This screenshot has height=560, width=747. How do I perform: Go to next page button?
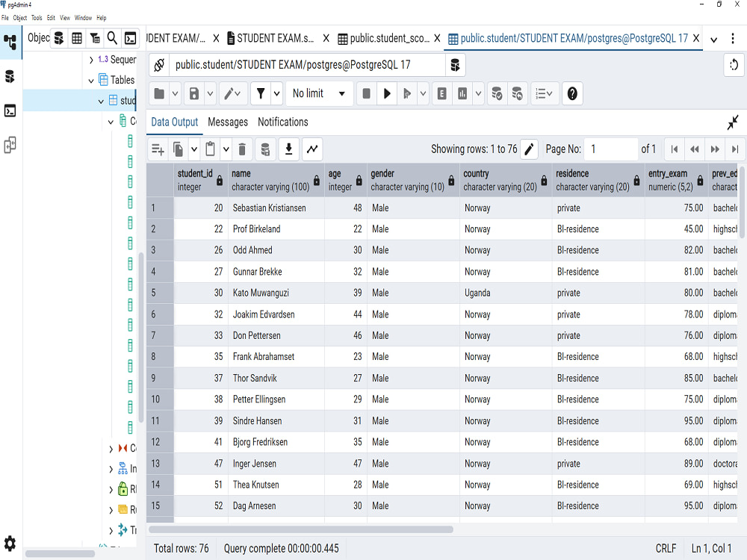tap(715, 149)
